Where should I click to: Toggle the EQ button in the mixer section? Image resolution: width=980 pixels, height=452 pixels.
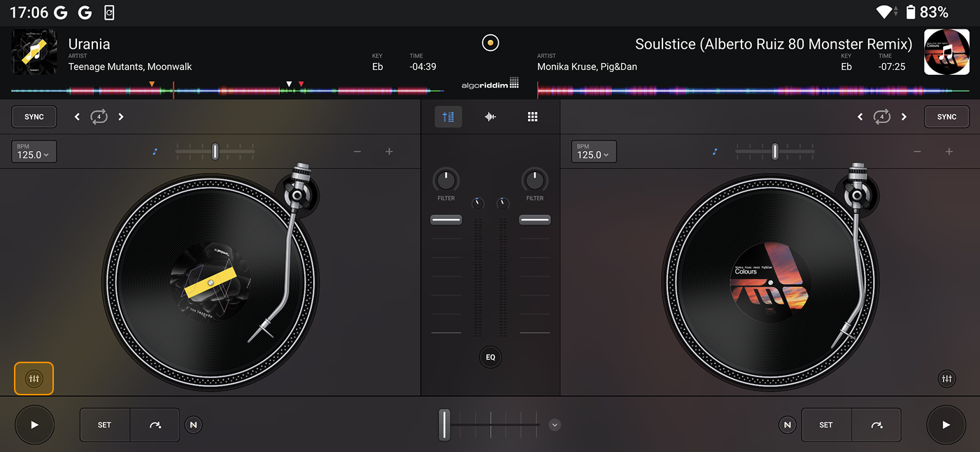click(490, 357)
